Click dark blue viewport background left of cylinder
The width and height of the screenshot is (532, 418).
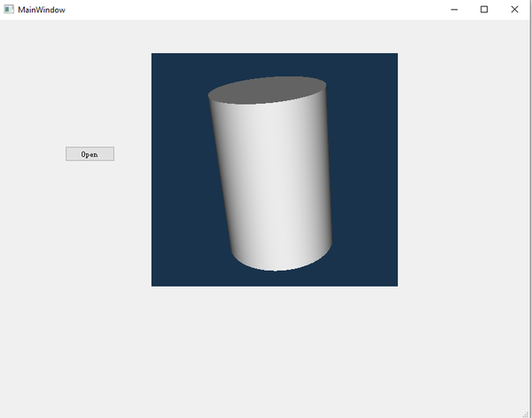pos(180,170)
